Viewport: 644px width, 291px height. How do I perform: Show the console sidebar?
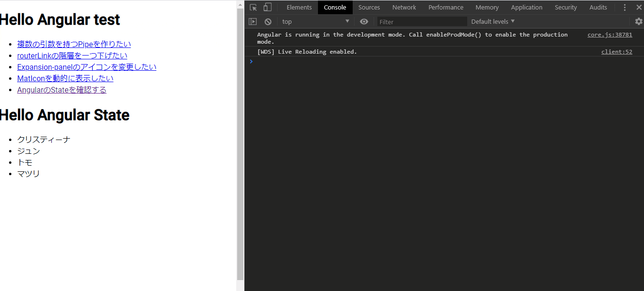tap(252, 21)
